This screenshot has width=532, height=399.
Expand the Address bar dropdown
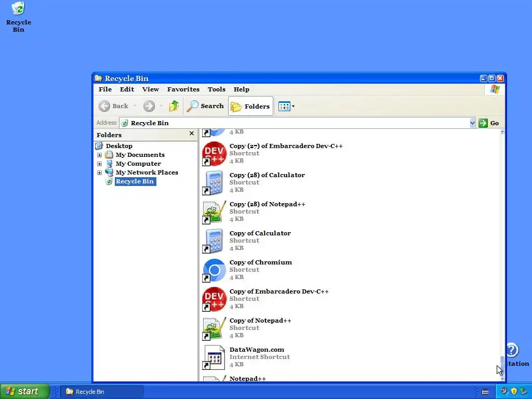pyautogui.click(x=472, y=123)
